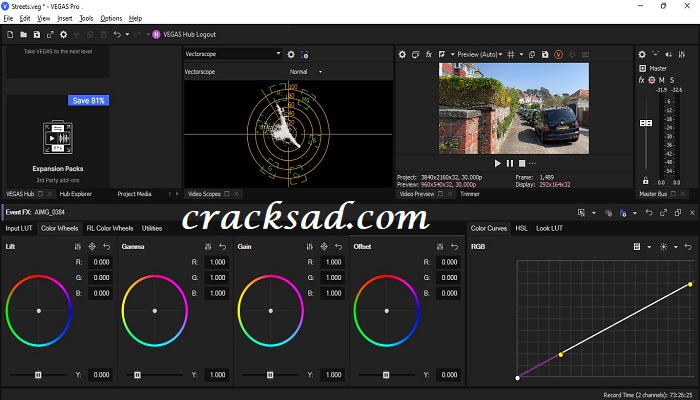Copy snapshot to clipboard icon
This screenshot has width=700, height=400.
[532, 54]
